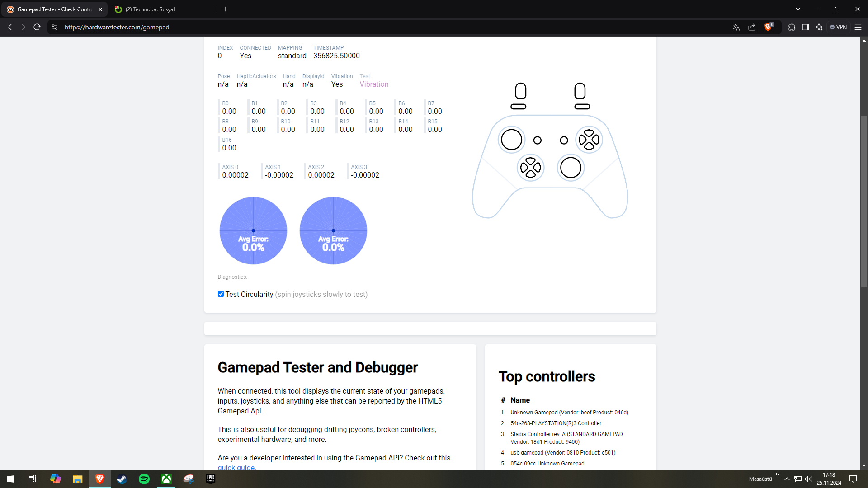The image size is (868, 488).
Task: Open site settings icon in address bar
Action: (x=55, y=27)
